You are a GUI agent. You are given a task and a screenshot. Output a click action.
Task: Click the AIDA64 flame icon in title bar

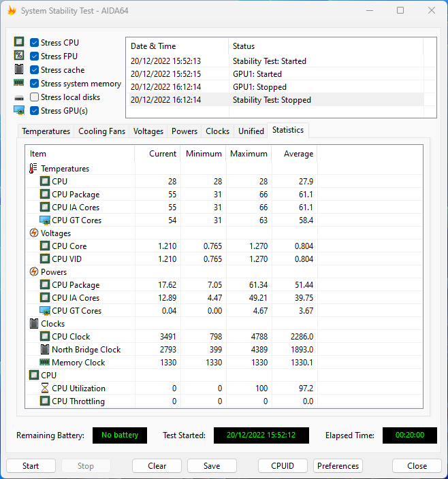(x=12, y=11)
